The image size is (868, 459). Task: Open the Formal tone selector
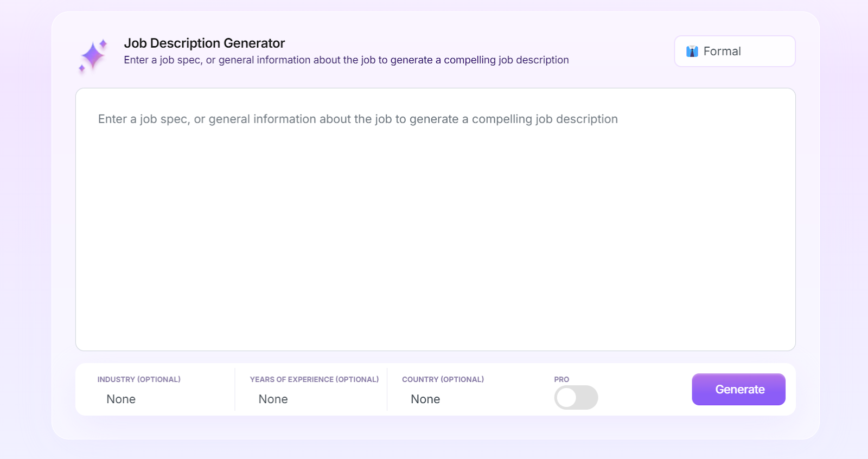735,51
